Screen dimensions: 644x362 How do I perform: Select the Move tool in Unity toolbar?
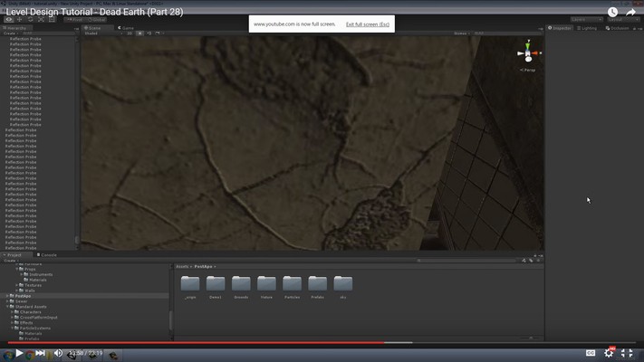coord(19,19)
